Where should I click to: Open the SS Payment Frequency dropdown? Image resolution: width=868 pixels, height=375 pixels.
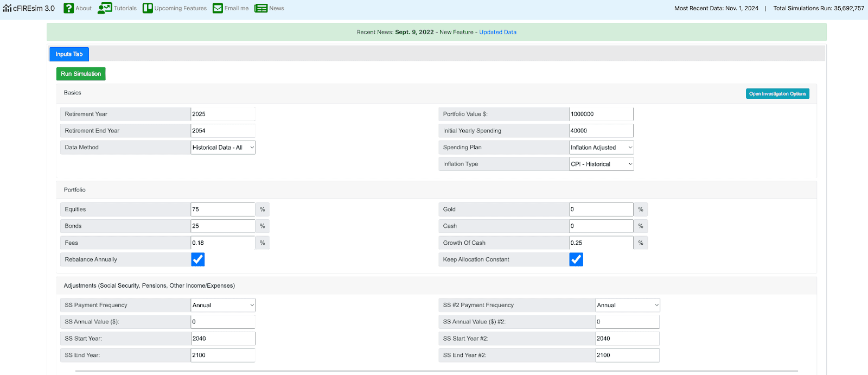pyautogui.click(x=223, y=305)
